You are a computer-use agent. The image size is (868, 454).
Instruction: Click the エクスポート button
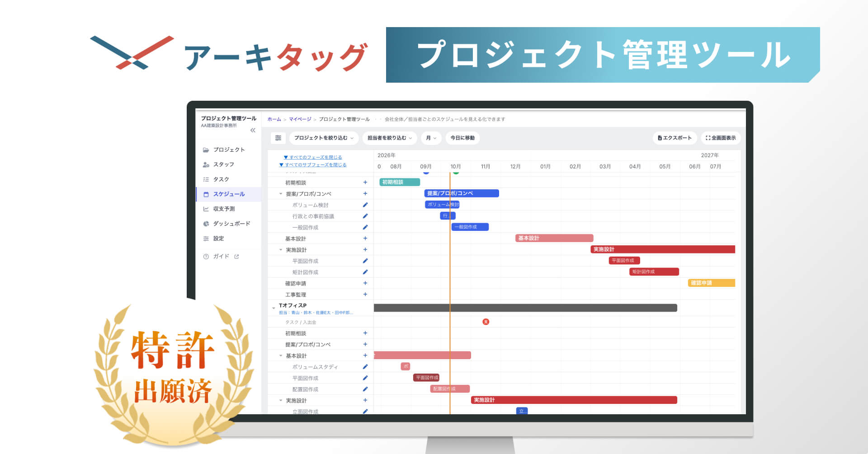pos(675,138)
